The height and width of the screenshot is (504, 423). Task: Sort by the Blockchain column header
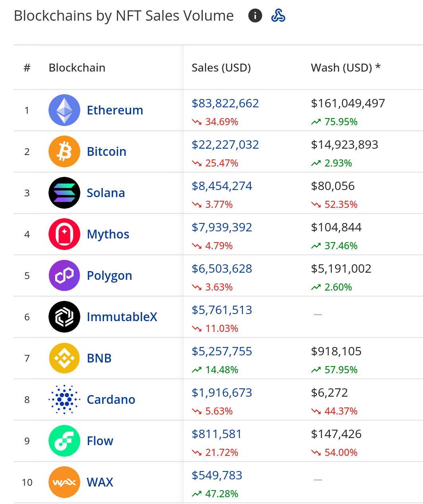pyautogui.click(x=77, y=68)
